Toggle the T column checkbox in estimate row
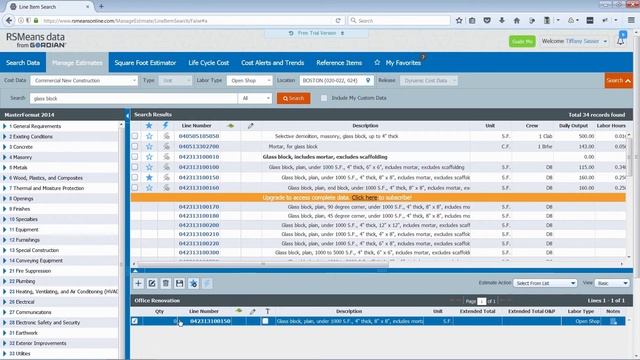 pos(265,321)
